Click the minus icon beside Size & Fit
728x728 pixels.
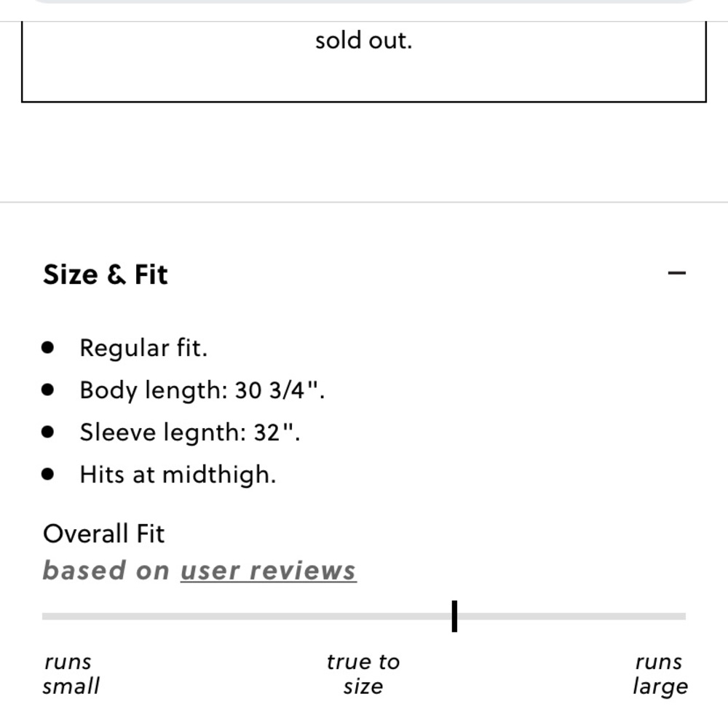point(676,272)
